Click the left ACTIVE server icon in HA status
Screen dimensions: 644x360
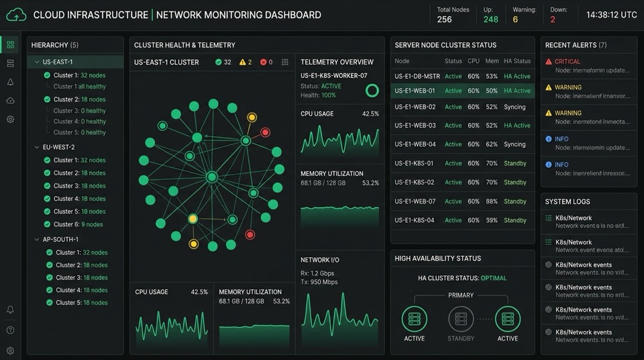click(x=414, y=319)
